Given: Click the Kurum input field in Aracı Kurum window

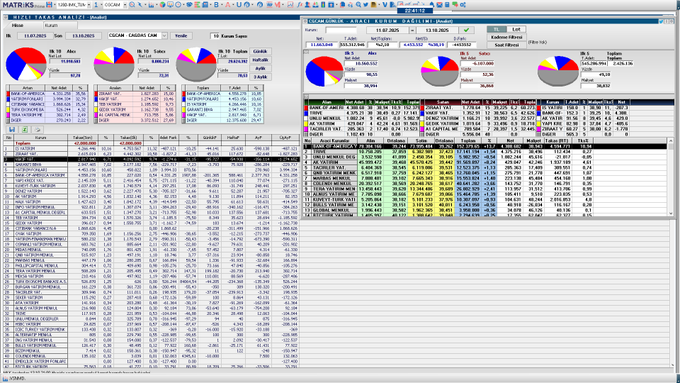Looking at the screenshot, I should (x=341, y=30).
